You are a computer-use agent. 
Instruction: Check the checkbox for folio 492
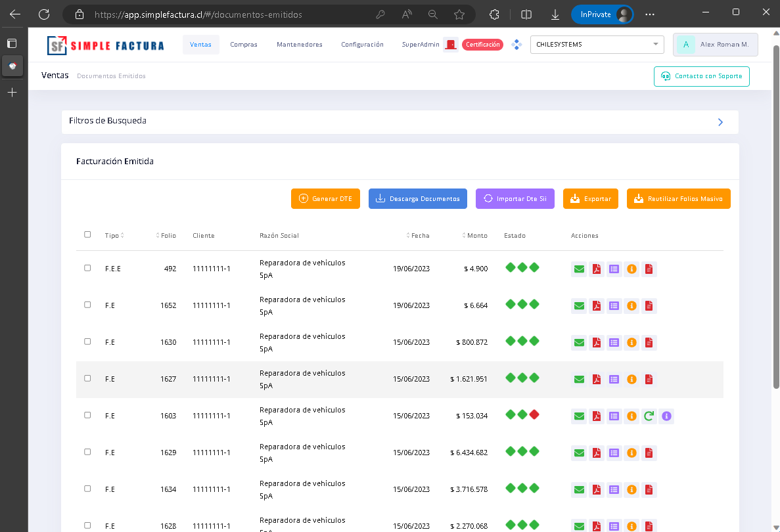tap(87, 268)
